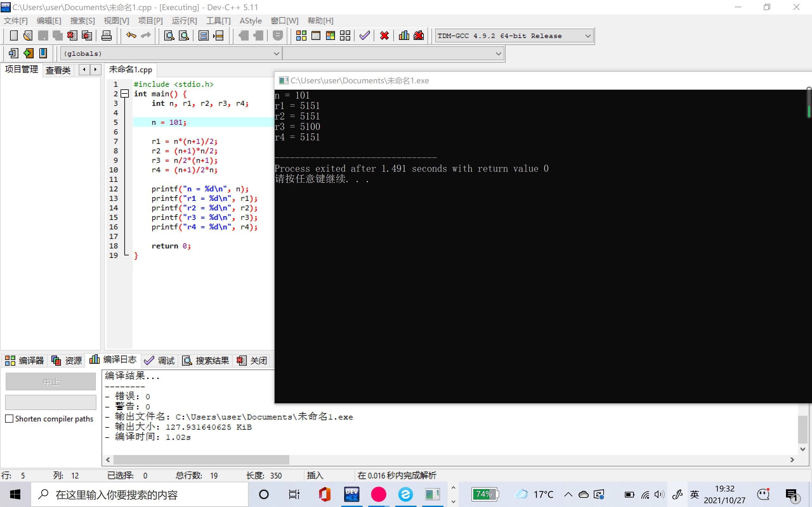This screenshot has width=812, height=507.
Task: Click the Compile icon with colored squares
Action: (x=301, y=35)
